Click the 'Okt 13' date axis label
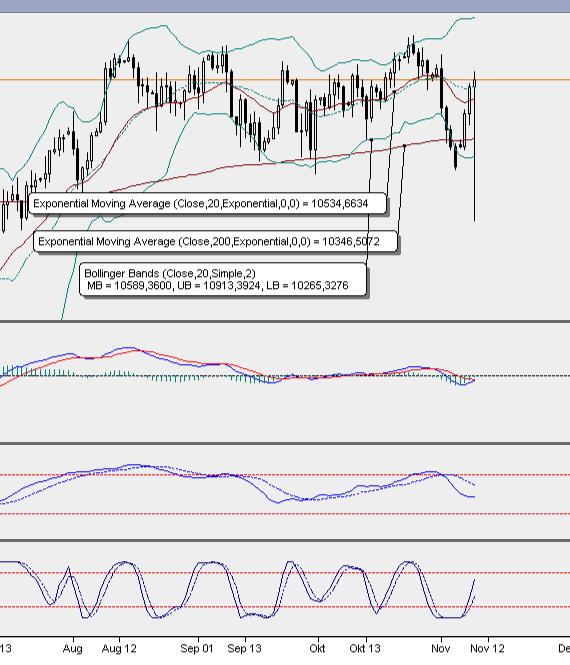The image size is (570, 665). pos(365,648)
